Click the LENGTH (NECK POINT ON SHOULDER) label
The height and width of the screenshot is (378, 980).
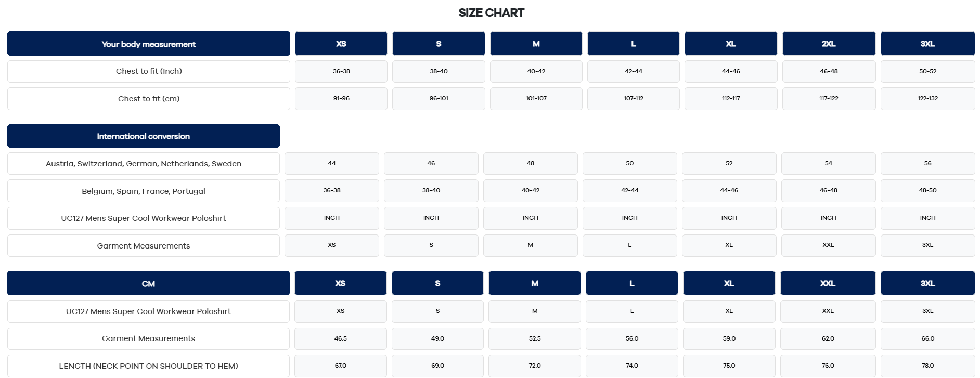tap(148, 366)
